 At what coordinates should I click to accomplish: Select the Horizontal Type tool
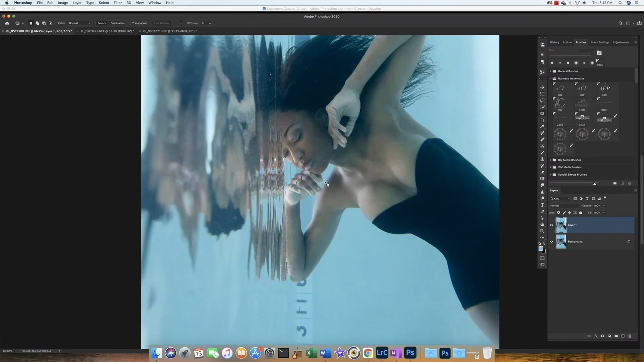[x=542, y=205]
